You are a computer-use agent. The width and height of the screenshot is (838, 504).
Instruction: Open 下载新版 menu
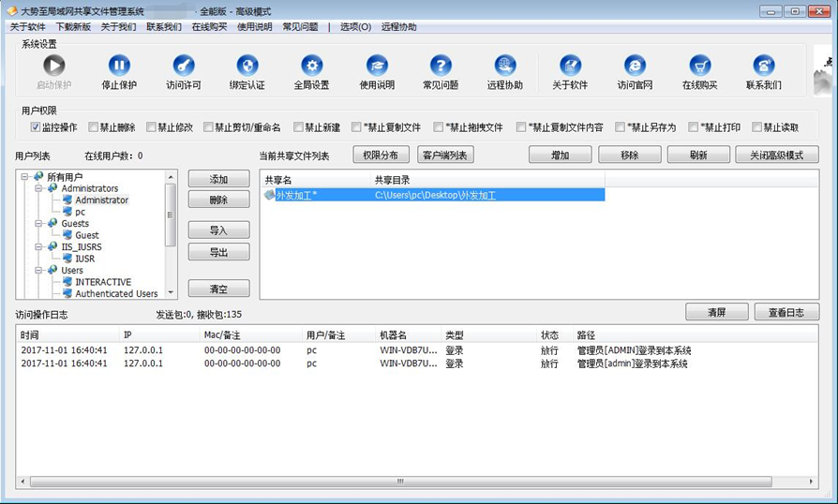pos(73,26)
